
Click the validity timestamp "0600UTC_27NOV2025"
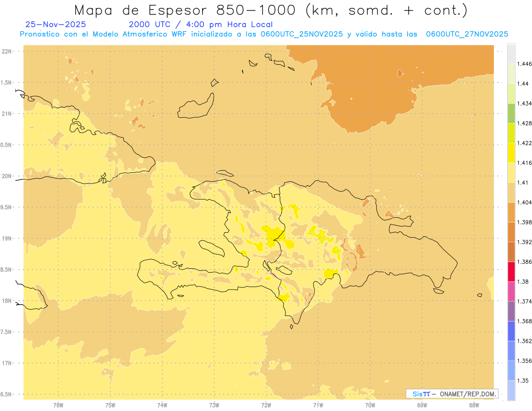[x=467, y=34]
